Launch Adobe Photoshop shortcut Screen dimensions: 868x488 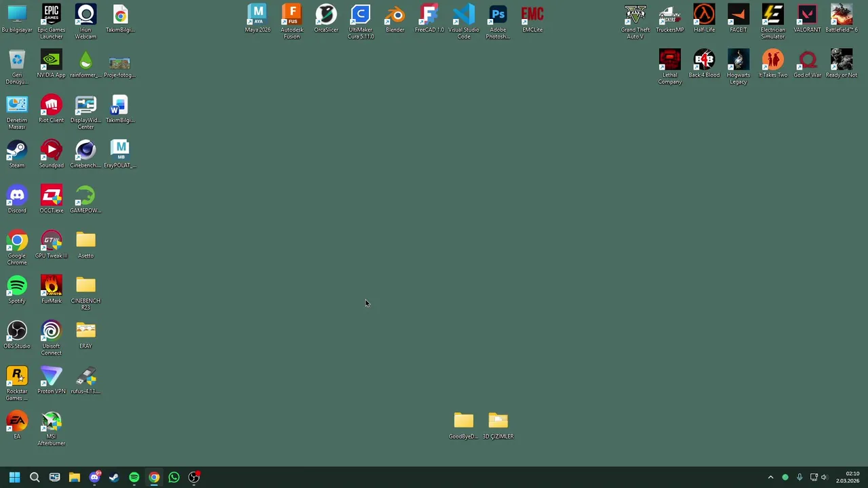click(498, 21)
